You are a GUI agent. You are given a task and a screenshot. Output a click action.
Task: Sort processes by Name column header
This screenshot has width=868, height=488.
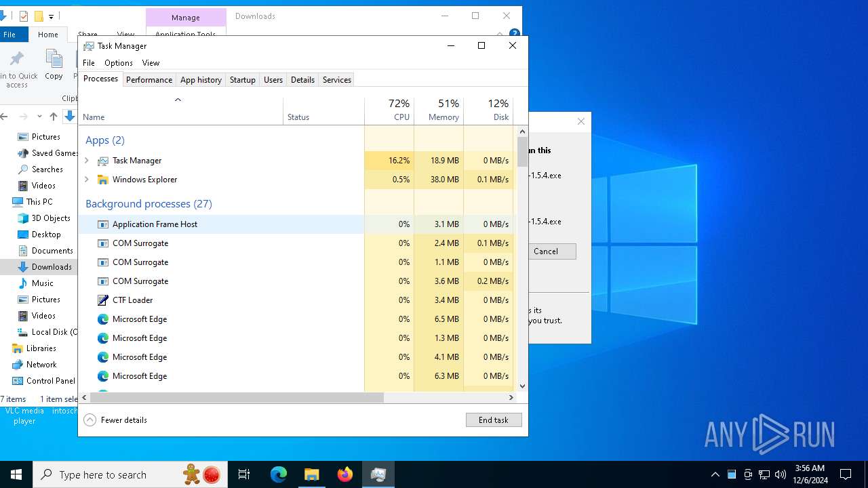pos(181,110)
